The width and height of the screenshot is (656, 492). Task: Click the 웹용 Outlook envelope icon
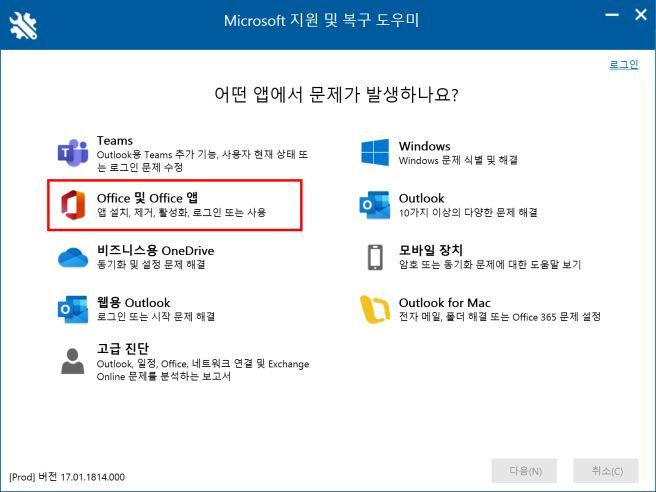pyautogui.click(x=73, y=309)
